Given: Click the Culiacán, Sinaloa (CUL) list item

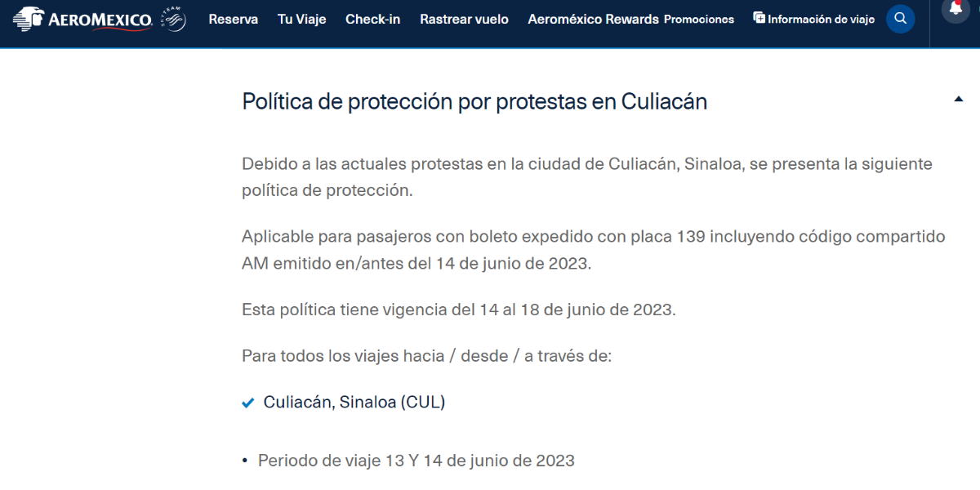Looking at the screenshot, I should [354, 402].
